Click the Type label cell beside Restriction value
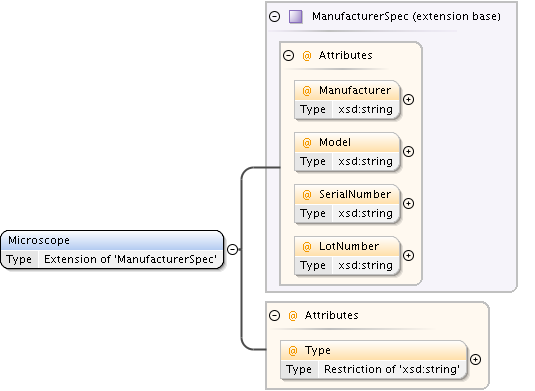Viewport: 535px width, 391px height. (299, 370)
